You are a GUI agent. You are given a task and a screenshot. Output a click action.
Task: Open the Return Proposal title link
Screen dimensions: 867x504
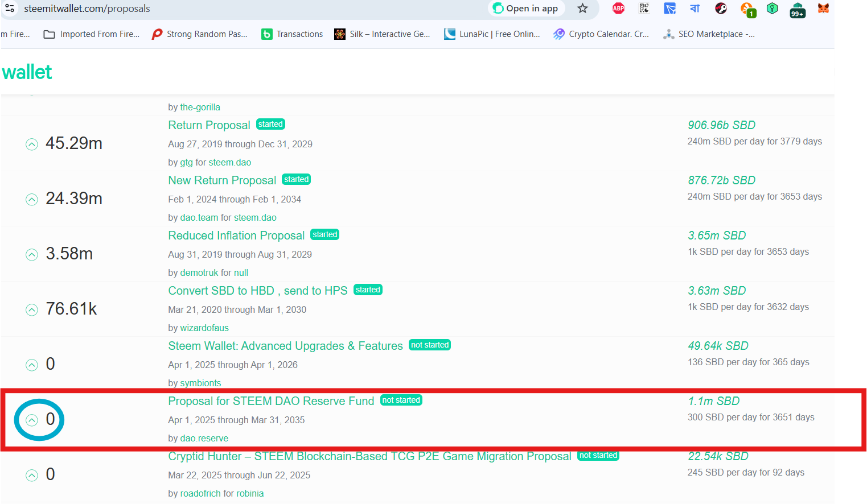pyautogui.click(x=209, y=125)
